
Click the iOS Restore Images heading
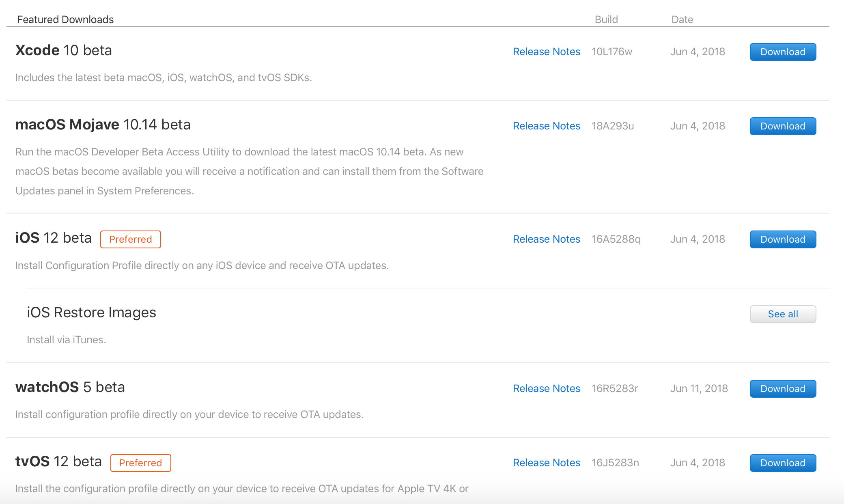(x=91, y=312)
